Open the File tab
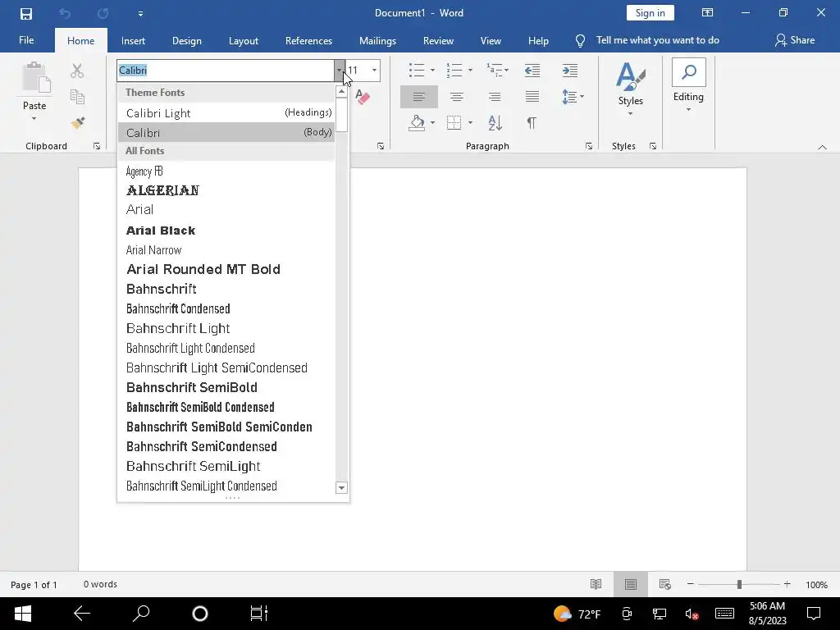 (x=26, y=40)
